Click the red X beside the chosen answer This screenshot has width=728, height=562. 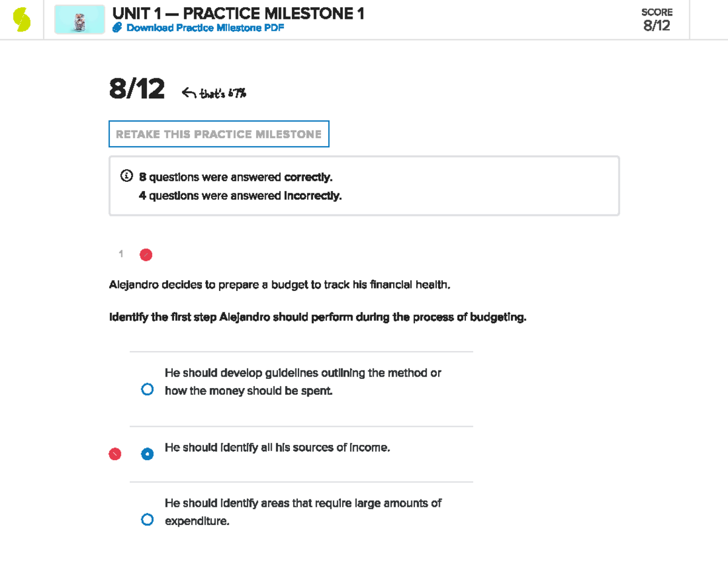click(115, 453)
